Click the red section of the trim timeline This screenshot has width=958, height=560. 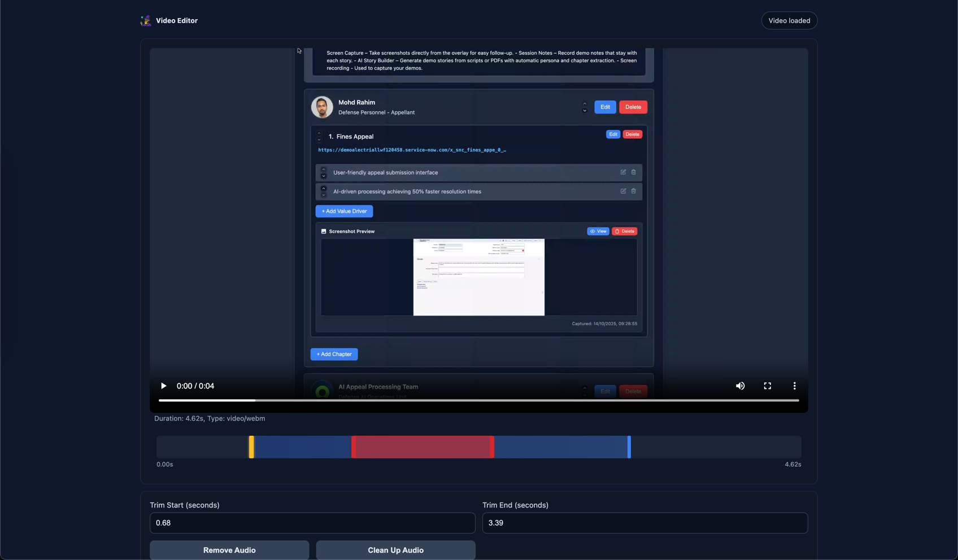[x=423, y=447]
